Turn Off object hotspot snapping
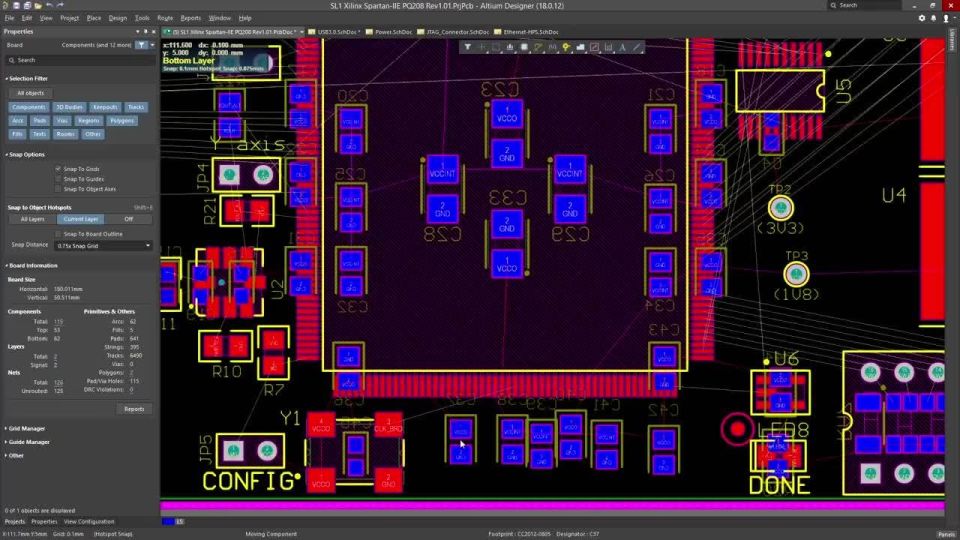The height and width of the screenshot is (540, 960). 129,219
